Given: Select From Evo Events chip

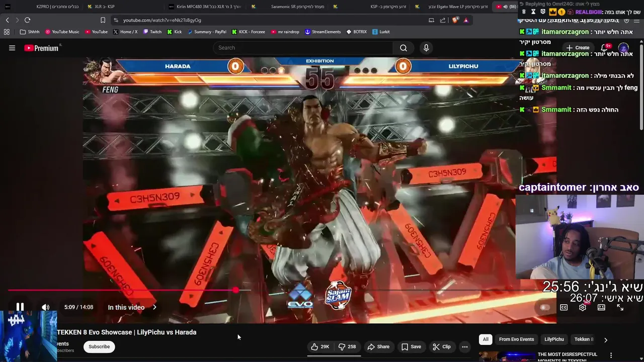Looking at the screenshot, I should point(516,339).
